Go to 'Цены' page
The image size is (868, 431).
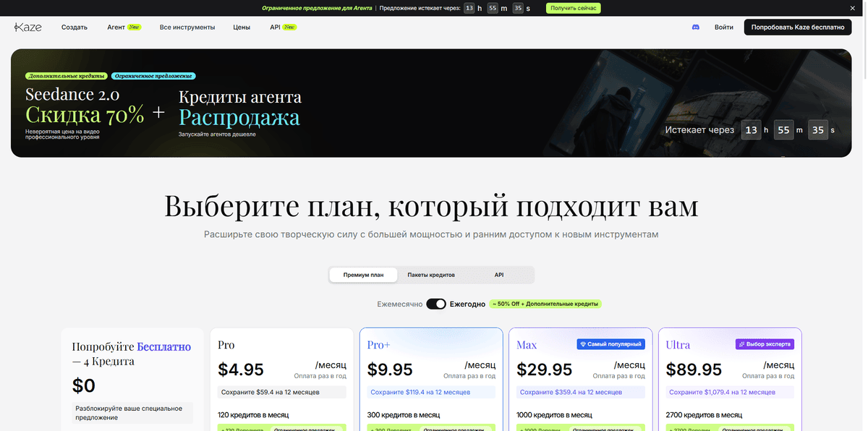point(242,27)
